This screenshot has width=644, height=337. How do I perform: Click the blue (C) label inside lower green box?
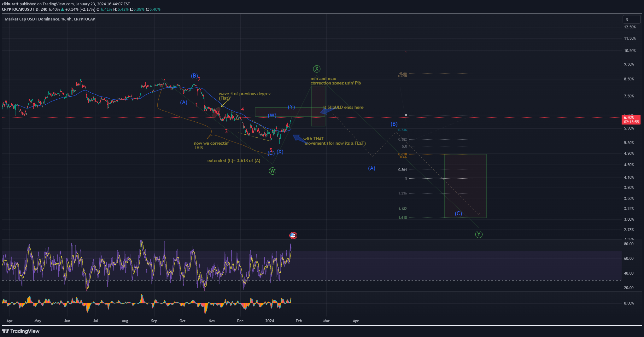click(x=458, y=213)
